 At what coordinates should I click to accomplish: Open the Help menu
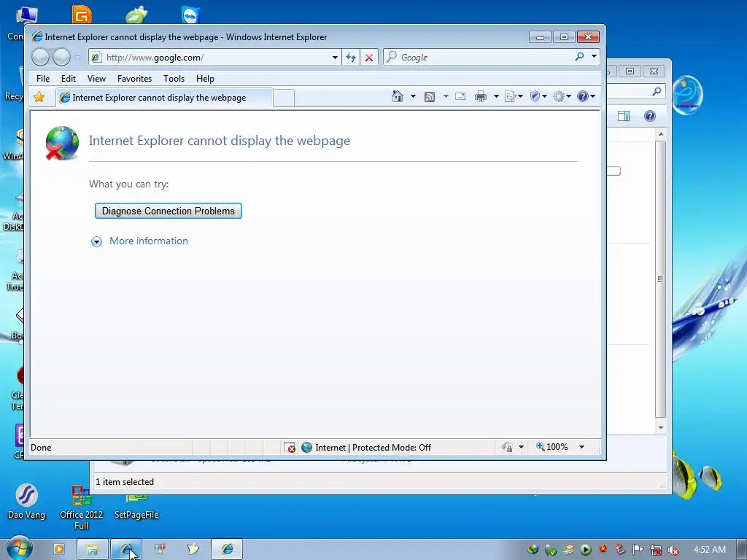[205, 79]
